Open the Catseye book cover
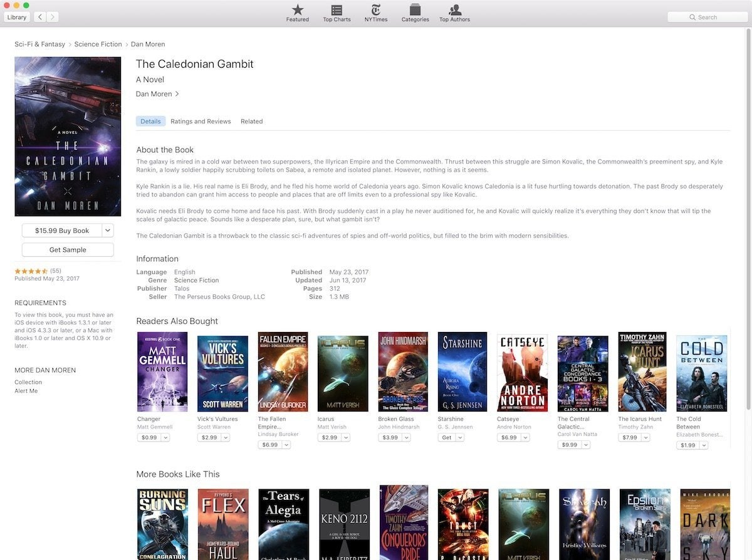 pos(522,373)
